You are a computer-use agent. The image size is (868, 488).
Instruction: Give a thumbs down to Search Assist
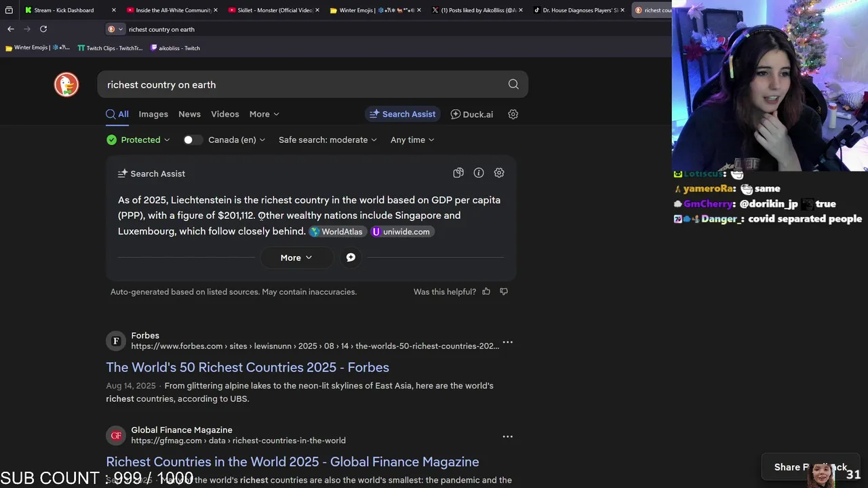click(x=504, y=291)
